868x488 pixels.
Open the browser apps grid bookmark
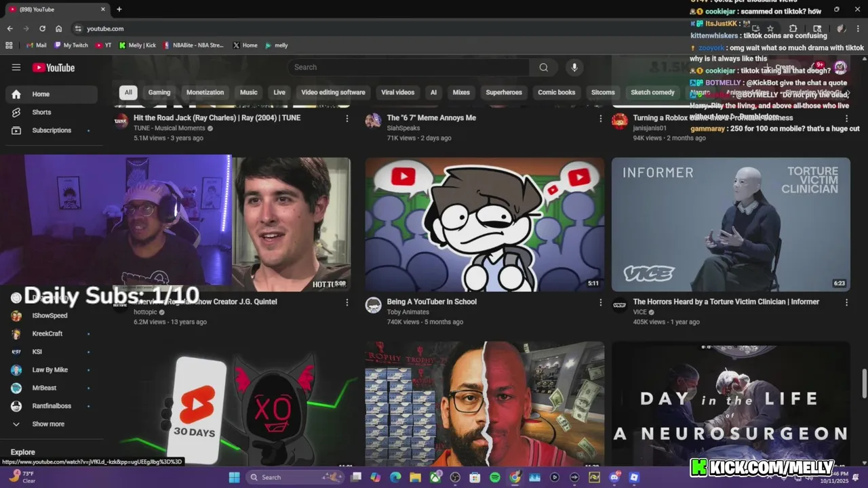[x=9, y=45]
